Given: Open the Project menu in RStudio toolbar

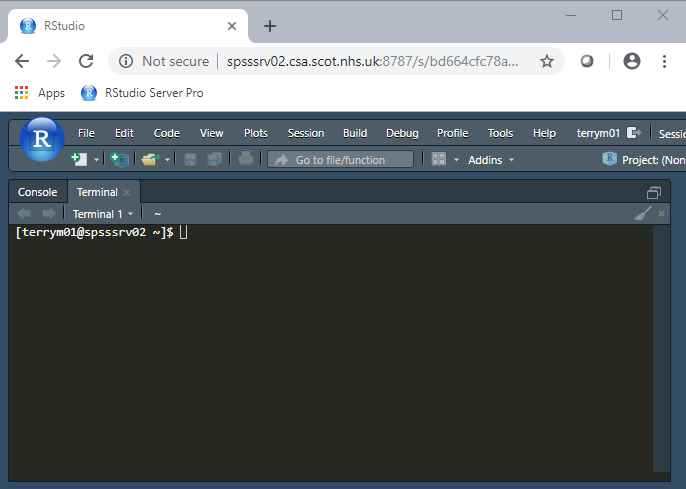Looking at the screenshot, I should 644,160.
